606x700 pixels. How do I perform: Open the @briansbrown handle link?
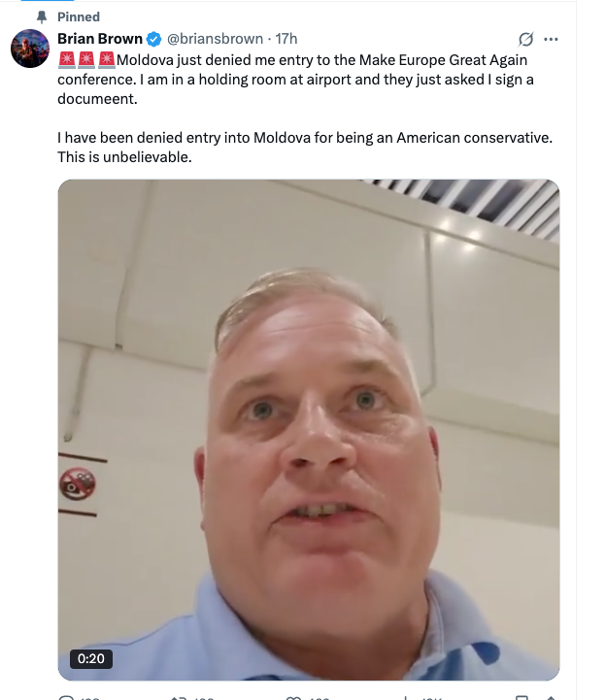tap(215, 39)
